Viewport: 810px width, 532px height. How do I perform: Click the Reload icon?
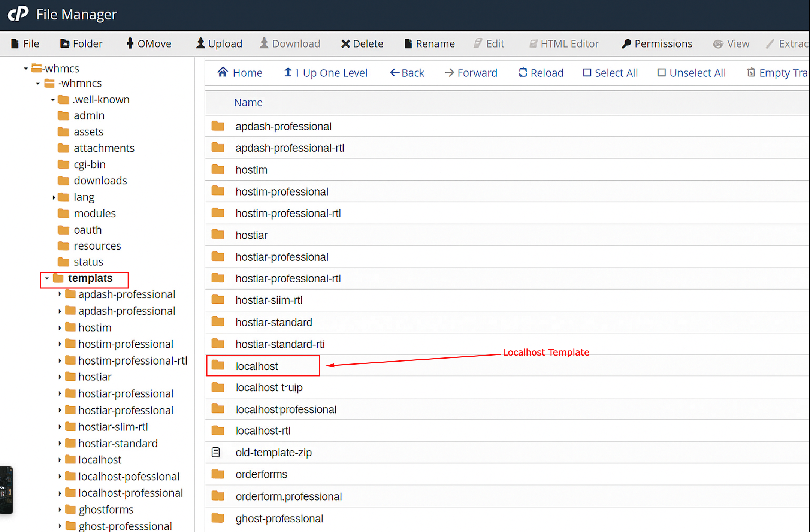pos(523,72)
